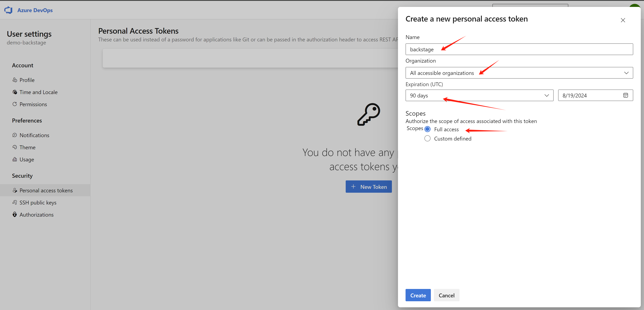Click the New Token button

[368, 187]
